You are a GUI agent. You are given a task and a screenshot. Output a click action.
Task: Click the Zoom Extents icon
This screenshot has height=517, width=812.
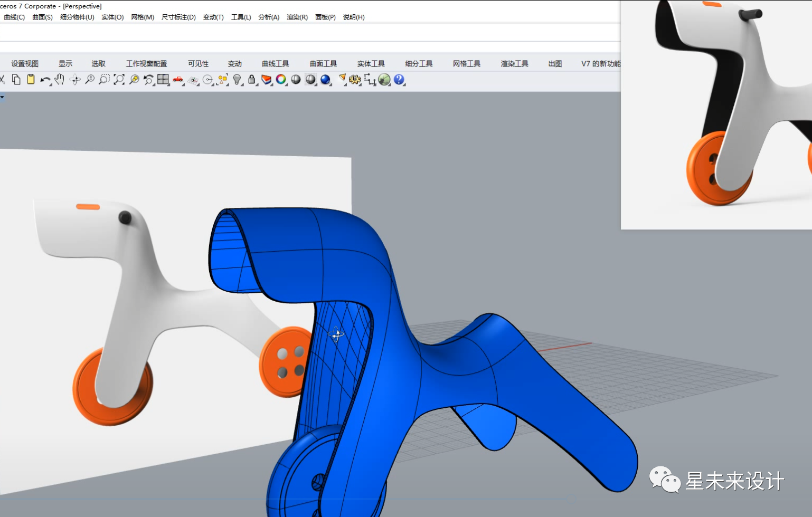coord(119,80)
